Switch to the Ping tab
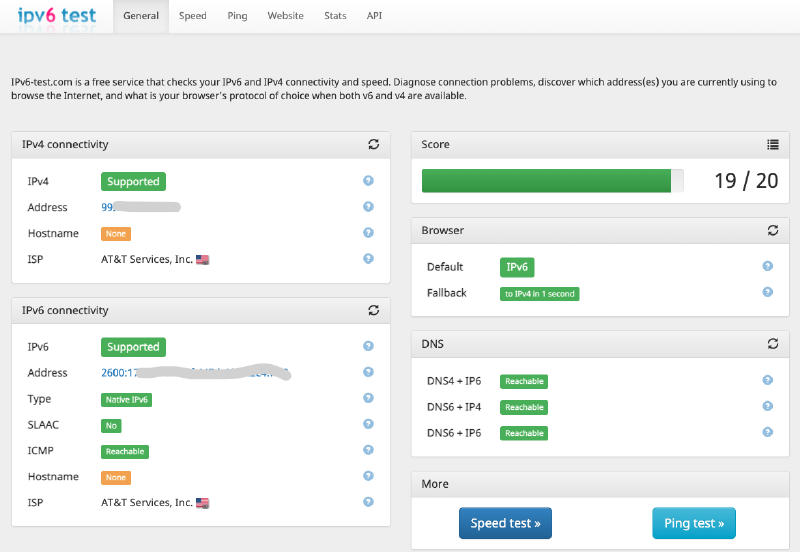This screenshot has width=800, height=552. (x=237, y=16)
